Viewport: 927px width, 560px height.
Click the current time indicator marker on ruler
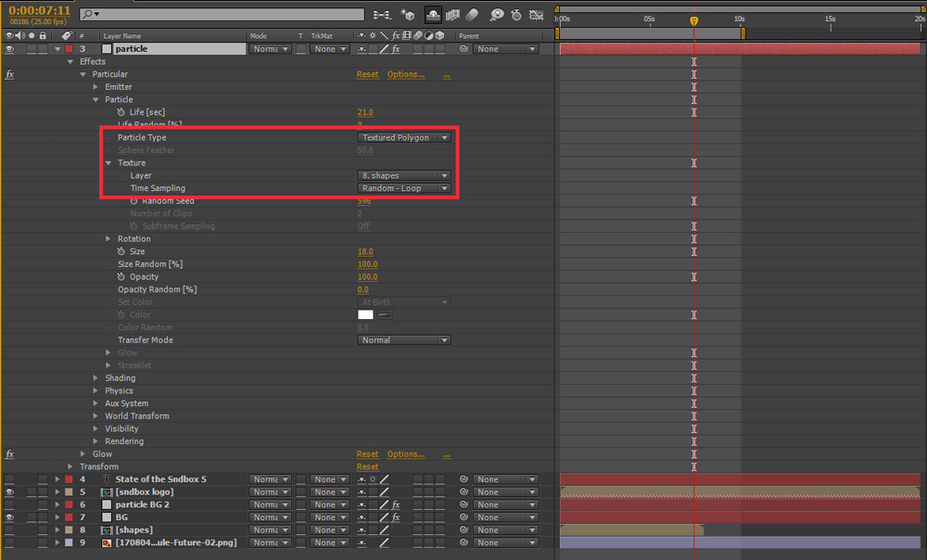point(693,21)
